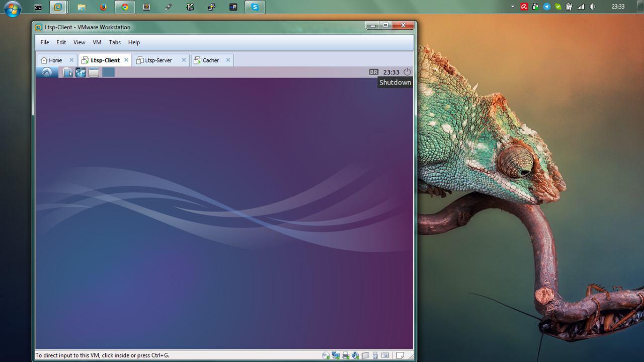Click the VMware Workstation title bar icon
644x362 pixels.
click(x=39, y=27)
